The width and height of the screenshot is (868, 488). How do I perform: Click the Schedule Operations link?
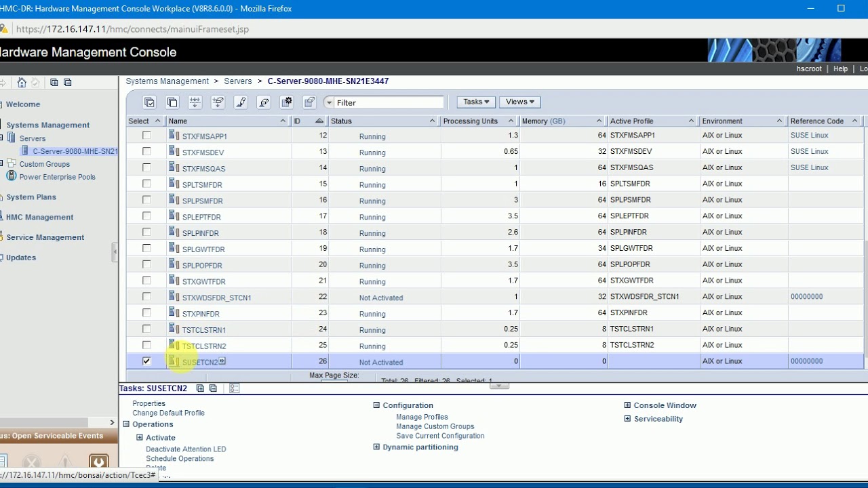pos(180,459)
